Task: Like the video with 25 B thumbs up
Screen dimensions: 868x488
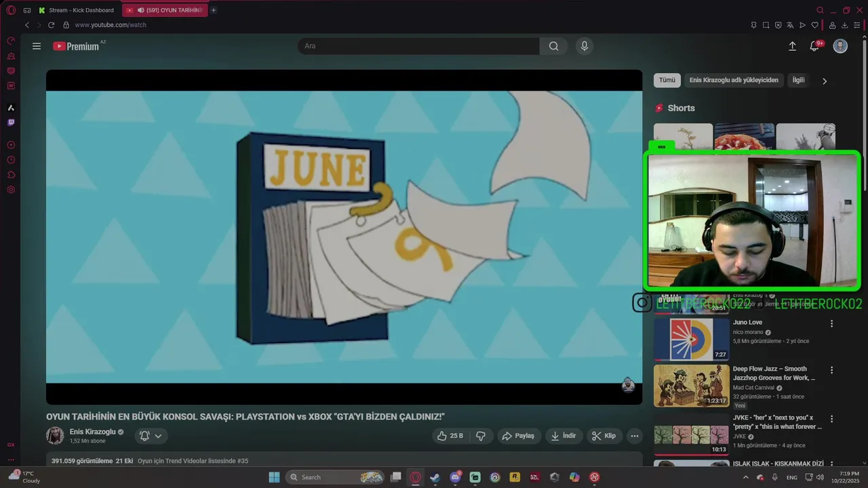Action: tap(450, 436)
